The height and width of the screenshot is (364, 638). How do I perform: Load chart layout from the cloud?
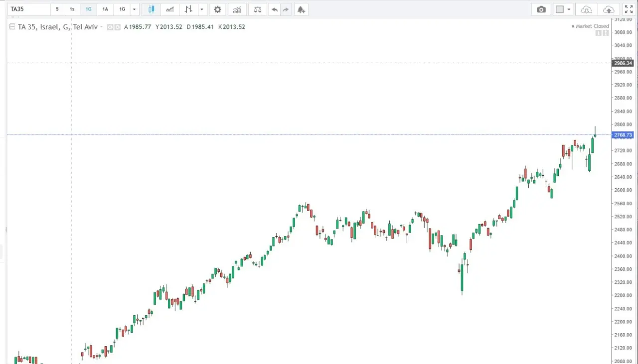click(587, 9)
